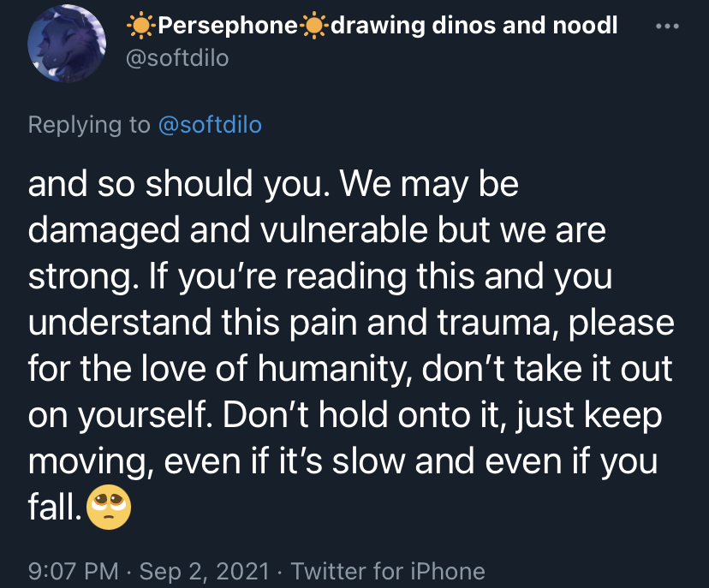709x588 pixels.
Task: Click the line 'damaged and vulnerable but we are'
Action: 317,230
